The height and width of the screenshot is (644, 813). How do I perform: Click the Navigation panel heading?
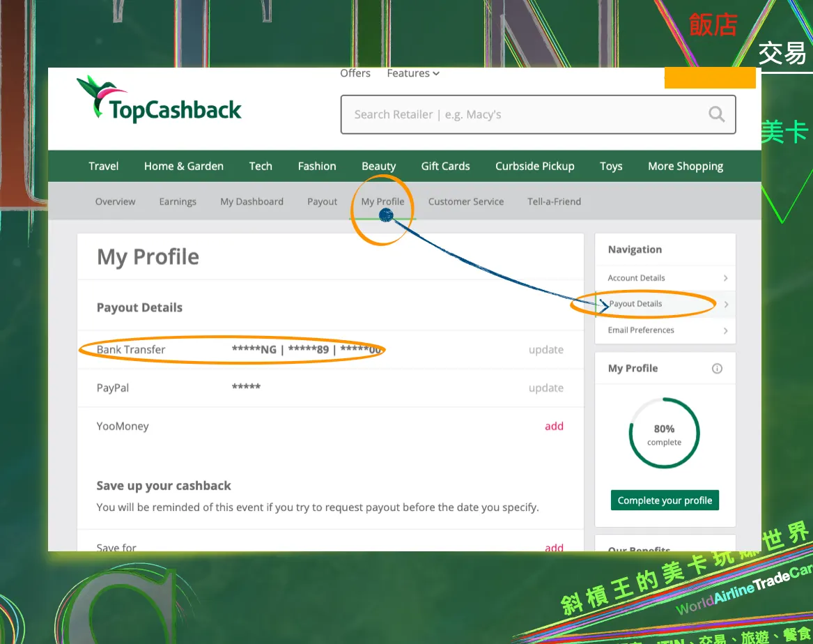tap(635, 250)
